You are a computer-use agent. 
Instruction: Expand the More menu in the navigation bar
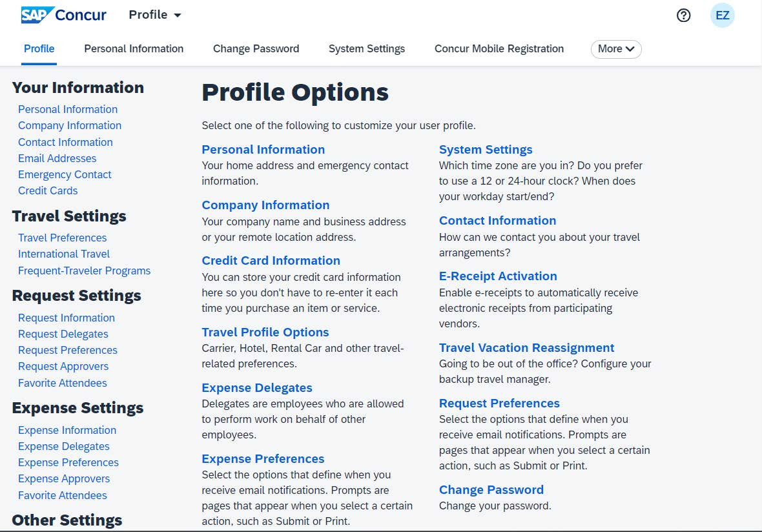tap(615, 48)
